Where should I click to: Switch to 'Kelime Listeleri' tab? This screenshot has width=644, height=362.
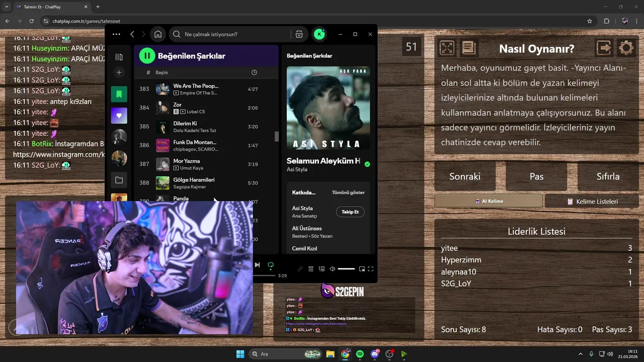(x=592, y=201)
